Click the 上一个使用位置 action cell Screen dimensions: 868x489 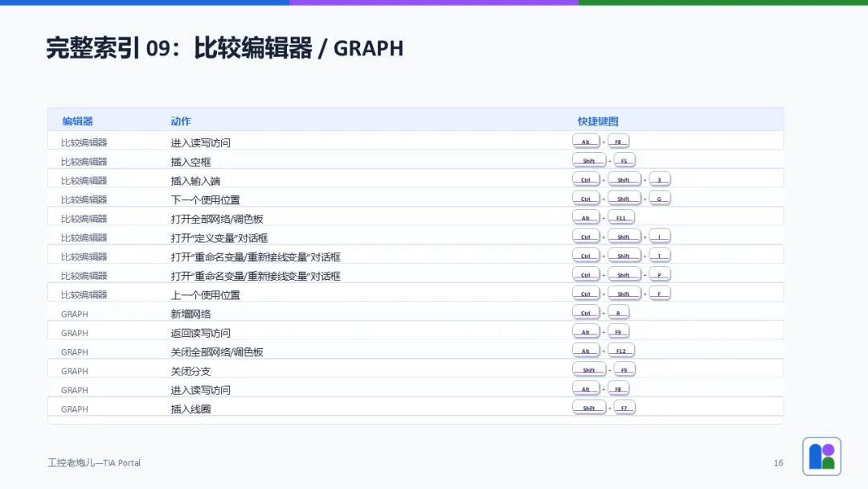click(x=206, y=294)
